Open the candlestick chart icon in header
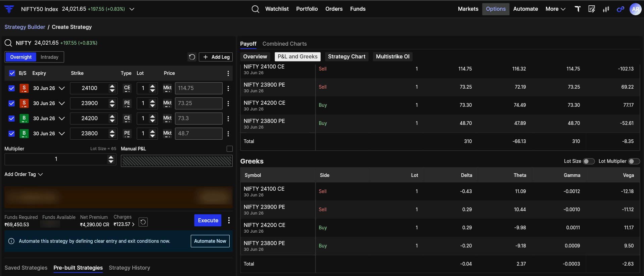The width and height of the screenshot is (644, 276). click(606, 9)
